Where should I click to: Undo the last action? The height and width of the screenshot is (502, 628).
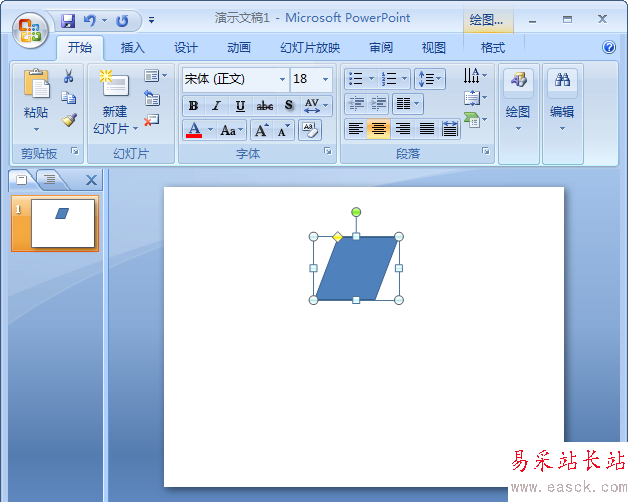click(89, 20)
